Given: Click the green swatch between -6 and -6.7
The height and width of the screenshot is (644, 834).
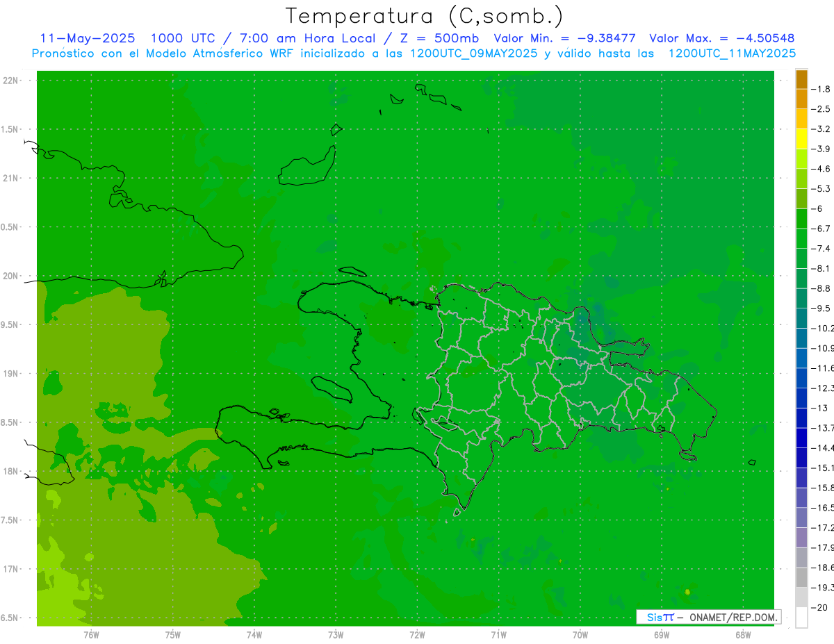Looking at the screenshot, I should pos(801,219).
